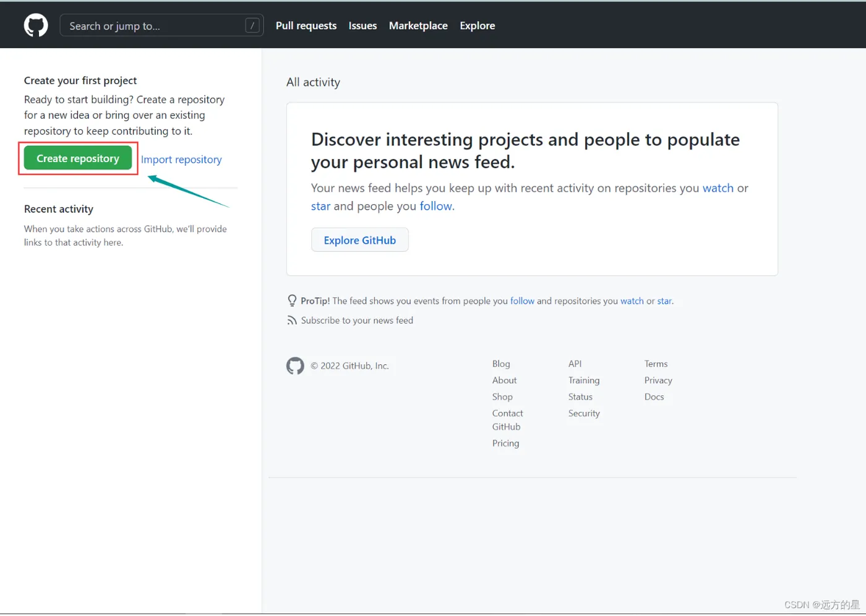The height and width of the screenshot is (616, 866).
Task: Open the About footer link
Action: pyautogui.click(x=504, y=380)
